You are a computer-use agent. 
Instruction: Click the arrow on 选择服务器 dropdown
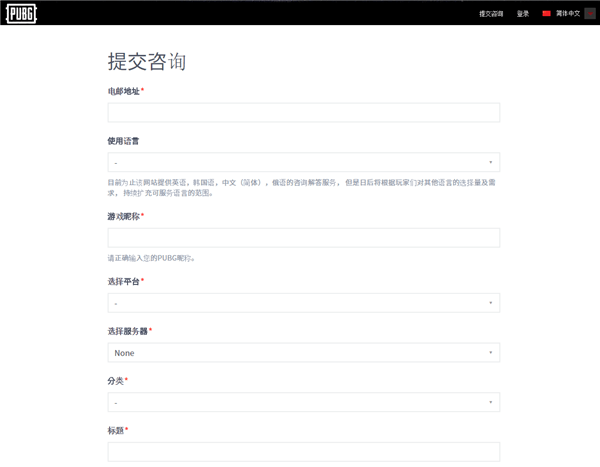point(490,353)
